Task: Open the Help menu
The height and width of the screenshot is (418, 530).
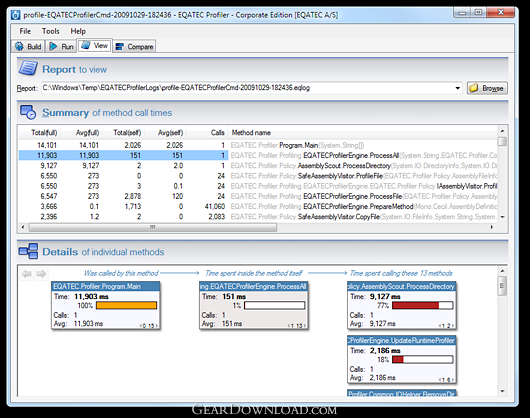Action: (x=78, y=31)
